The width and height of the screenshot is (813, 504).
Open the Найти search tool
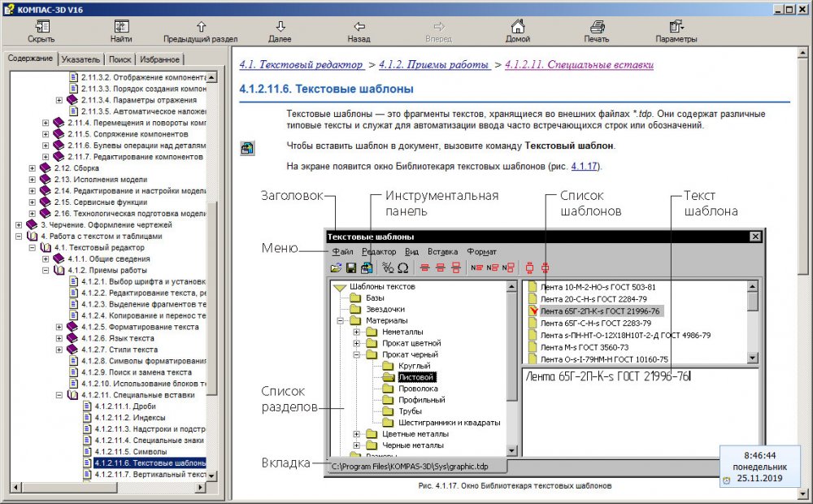[x=121, y=31]
